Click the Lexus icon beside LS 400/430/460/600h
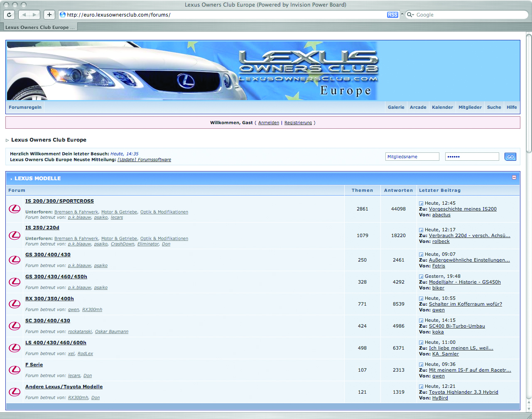 click(x=15, y=348)
